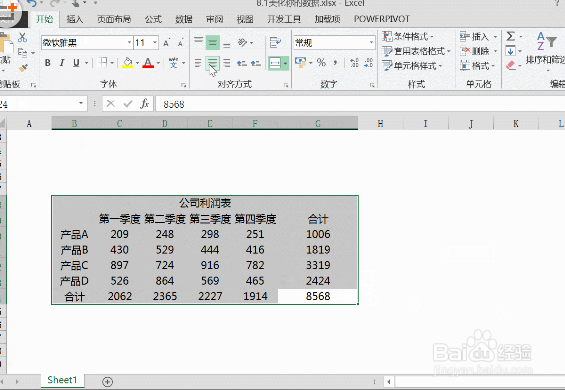Screen dimensions: 565x390
Task: Click increase indent icon
Action: tap(256, 63)
